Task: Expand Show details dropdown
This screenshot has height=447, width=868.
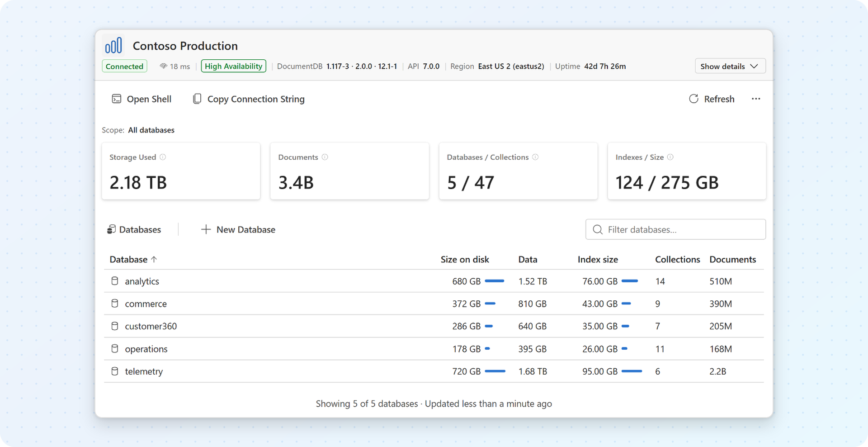Action: tap(730, 66)
